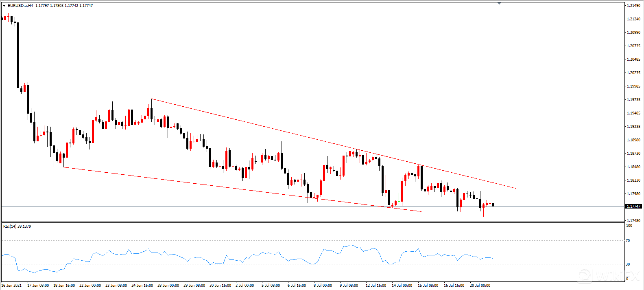
Task: Click the 16 Jun 2021 date label
Action: pyautogui.click(x=12, y=285)
